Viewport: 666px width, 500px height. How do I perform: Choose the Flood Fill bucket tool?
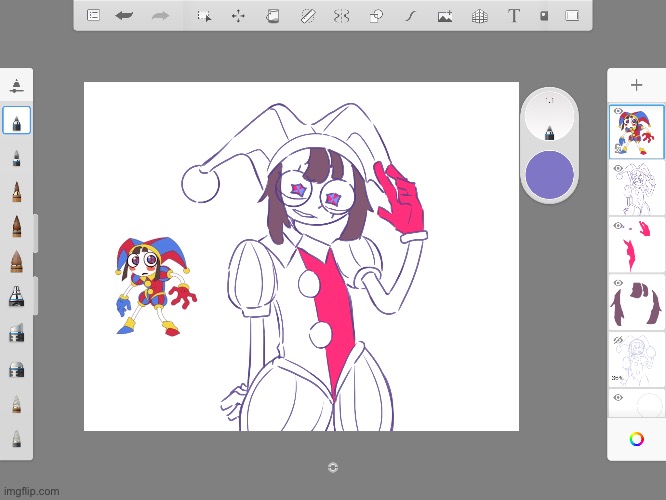(x=272, y=16)
